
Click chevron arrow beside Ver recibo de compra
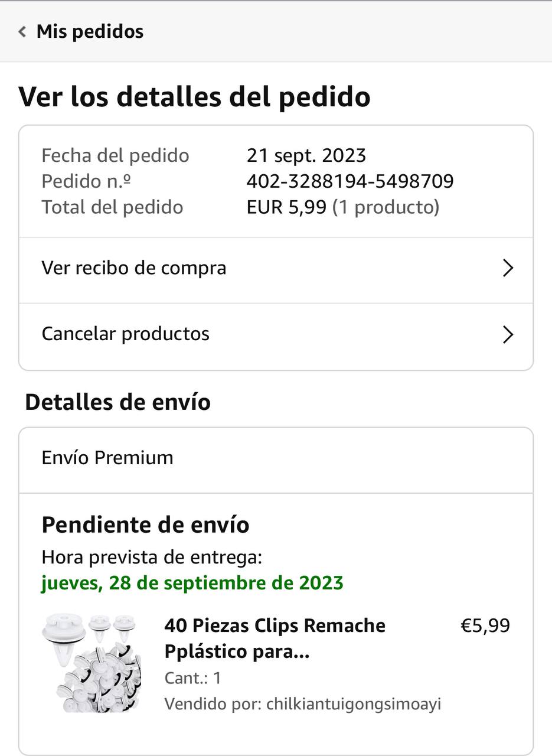(507, 269)
